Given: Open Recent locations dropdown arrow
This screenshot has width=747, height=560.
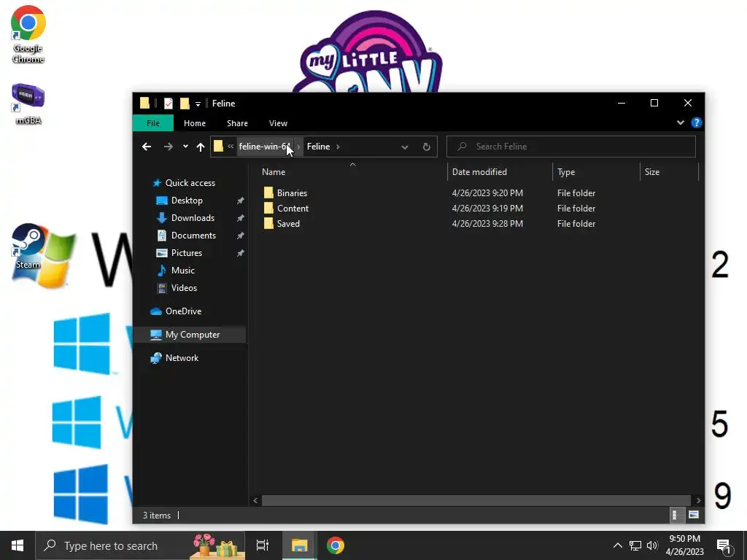Looking at the screenshot, I should click(185, 147).
